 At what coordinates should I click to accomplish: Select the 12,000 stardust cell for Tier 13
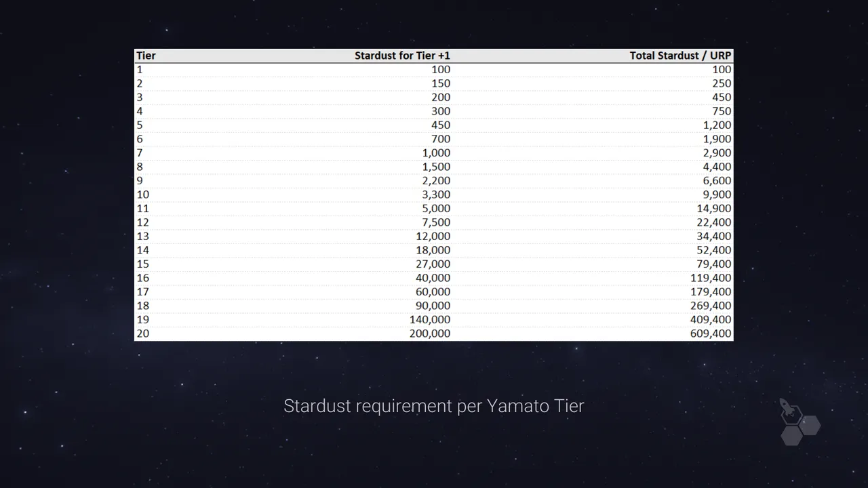(x=433, y=236)
